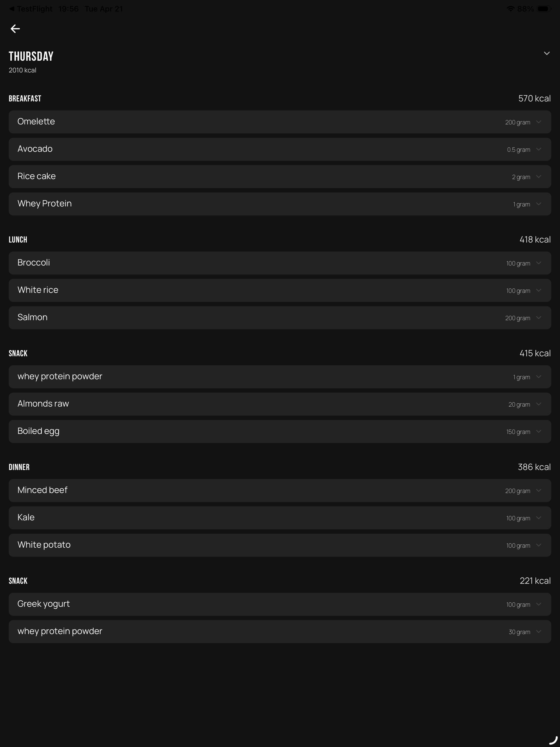Expand the Kale row chevron
Screen dimensions: 560x747
538,518
